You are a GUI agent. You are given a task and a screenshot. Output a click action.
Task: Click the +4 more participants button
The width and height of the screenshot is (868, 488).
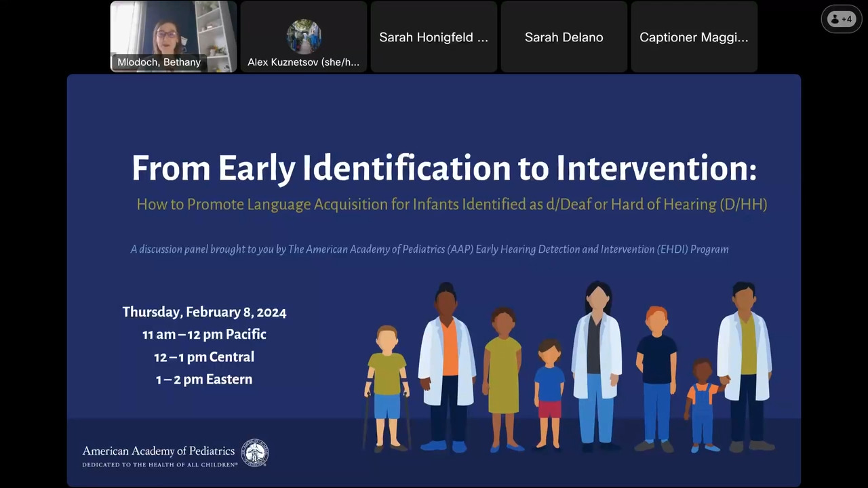(841, 19)
